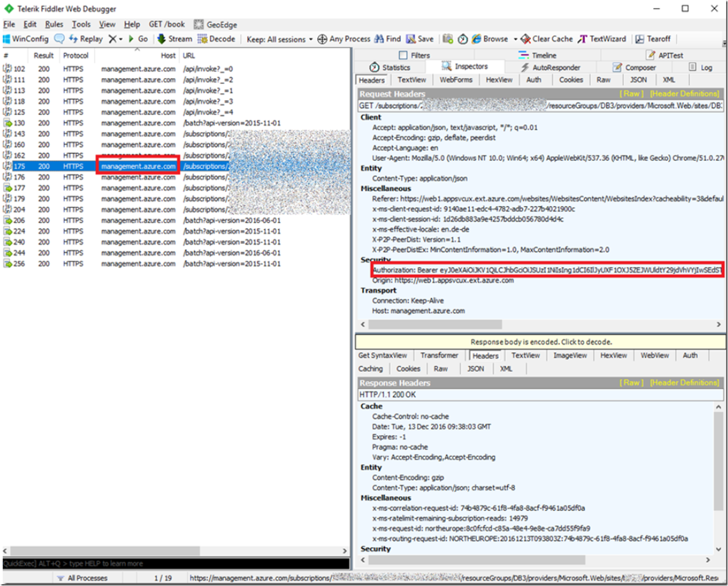Click the Save sessions icon
Image resolution: width=728 pixels, height=586 pixels.
pos(411,39)
